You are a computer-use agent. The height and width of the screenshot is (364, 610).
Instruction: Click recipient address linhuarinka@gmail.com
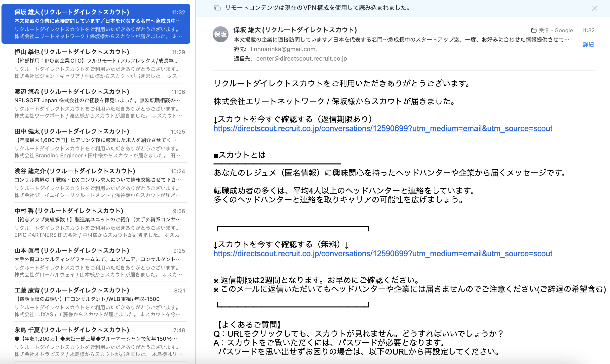point(284,49)
